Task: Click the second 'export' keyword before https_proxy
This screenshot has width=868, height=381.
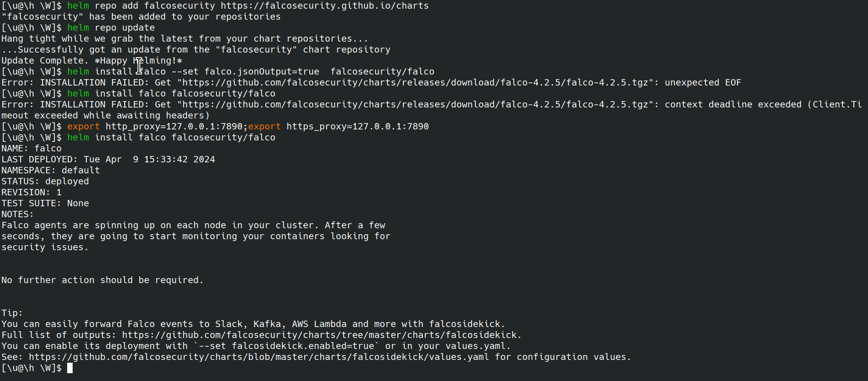Action: 265,127
